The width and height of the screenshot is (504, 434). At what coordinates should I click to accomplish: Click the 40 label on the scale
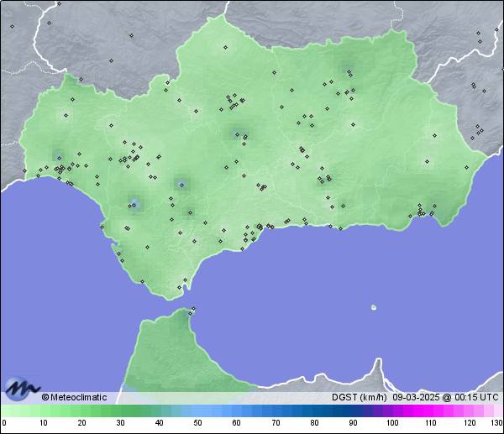[159, 423]
